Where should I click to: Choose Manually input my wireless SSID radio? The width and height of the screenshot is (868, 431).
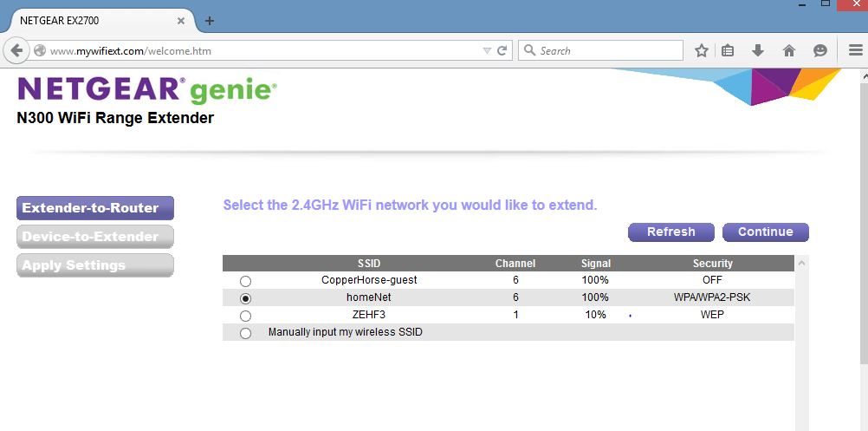click(245, 334)
